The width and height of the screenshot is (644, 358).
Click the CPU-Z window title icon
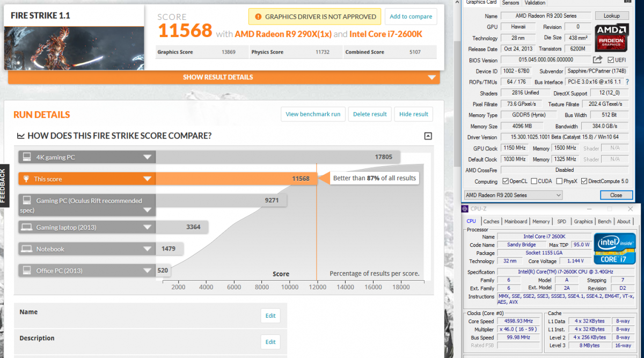pos(465,209)
